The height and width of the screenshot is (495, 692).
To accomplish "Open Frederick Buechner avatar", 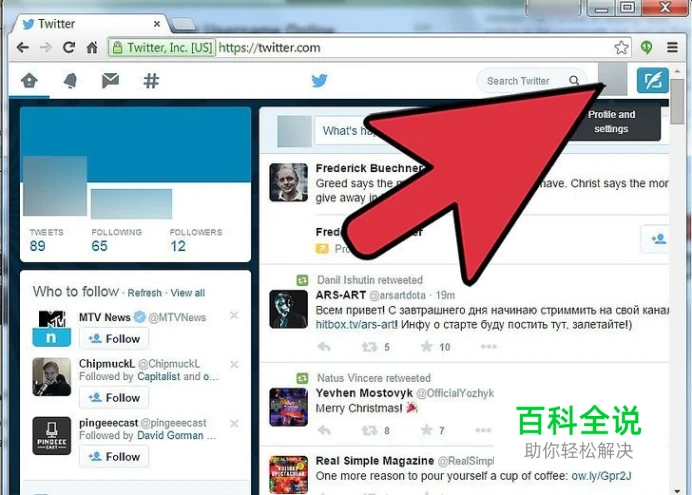I will tap(289, 182).
